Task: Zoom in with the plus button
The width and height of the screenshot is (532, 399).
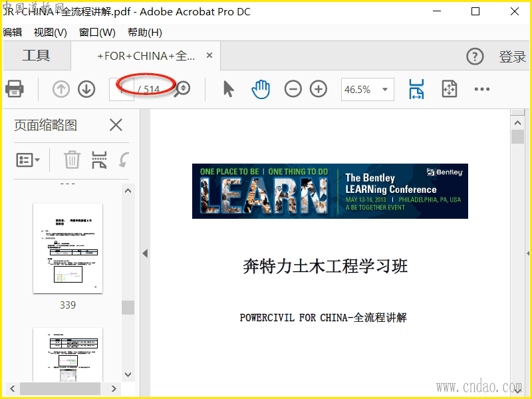Action: 319,89
